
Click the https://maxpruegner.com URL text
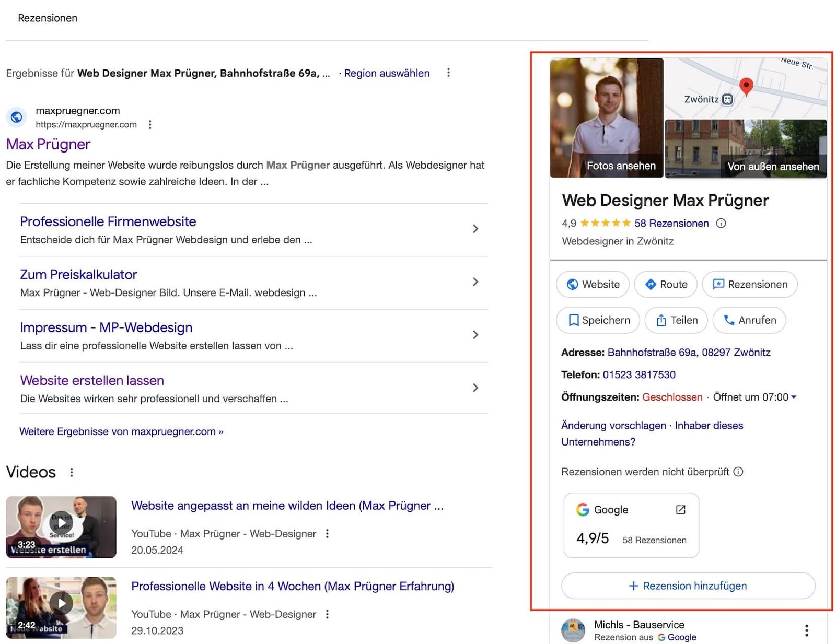pos(86,125)
